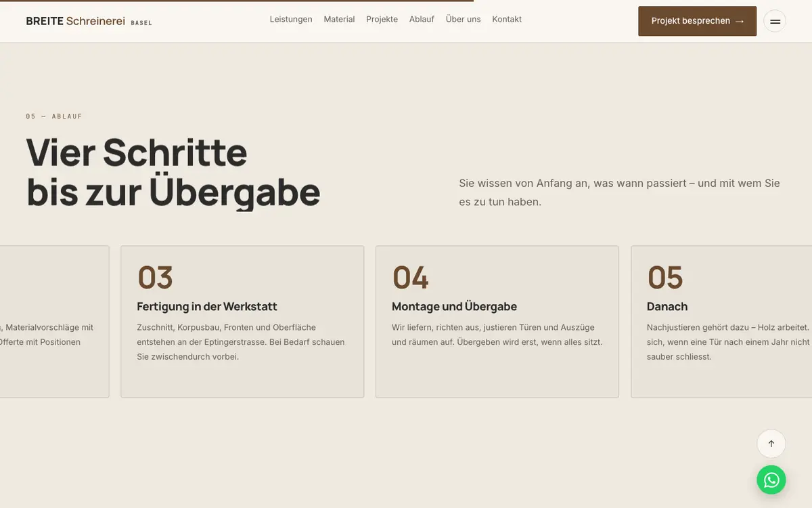
Task: Select the 03 Fertigung in der Werkstatt card
Action: click(x=242, y=322)
